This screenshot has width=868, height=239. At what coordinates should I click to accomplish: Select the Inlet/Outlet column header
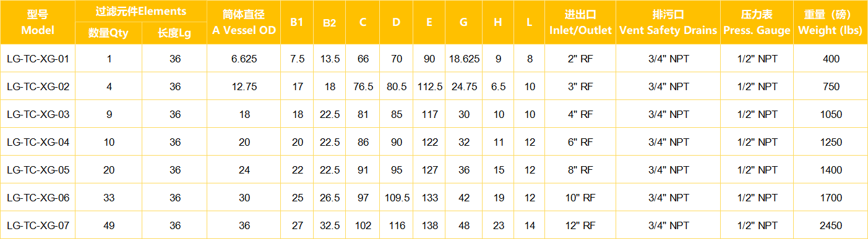[580, 22]
